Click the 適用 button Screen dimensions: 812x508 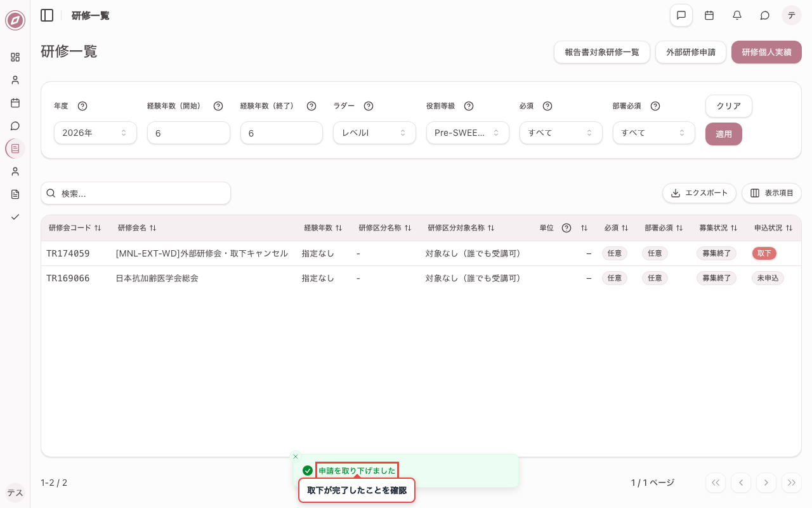point(724,134)
